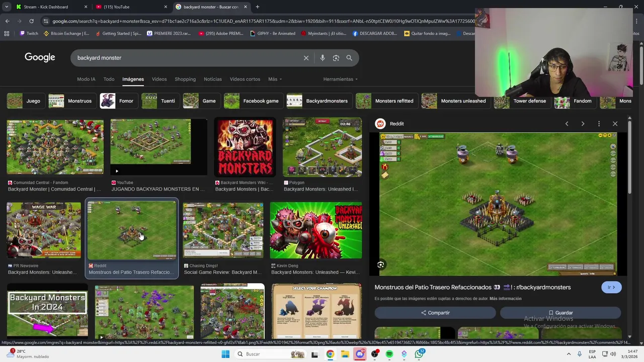Viewport: 644px width, 362px height.
Task: Open File Explorer from the taskbar
Action: pyautogui.click(x=345, y=354)
